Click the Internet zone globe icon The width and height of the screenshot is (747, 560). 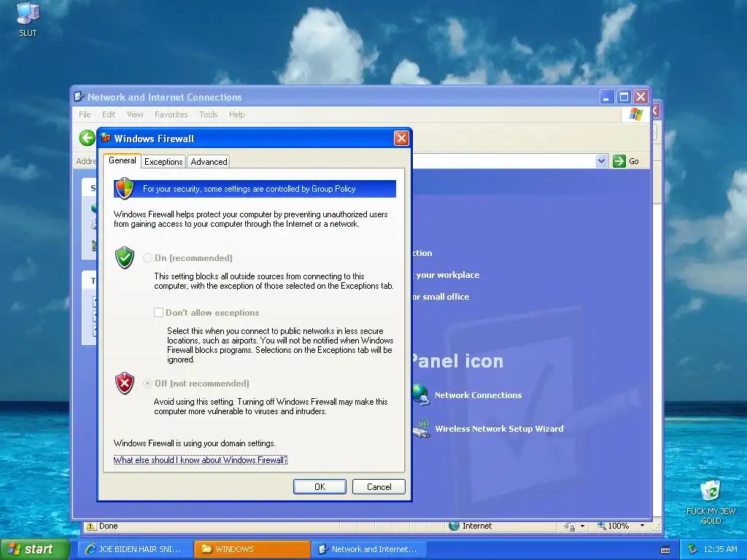(x=454, y=526)
